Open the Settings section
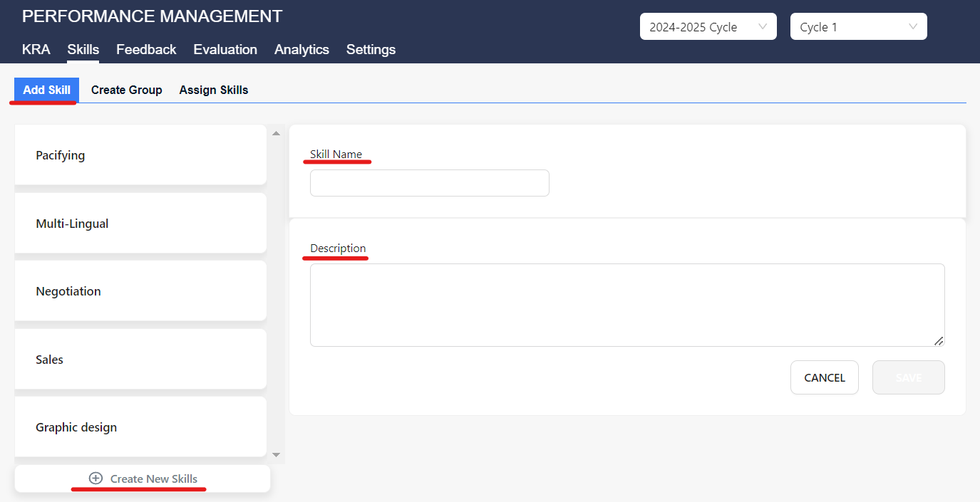980x502 pixels. [x=371, y=49]
